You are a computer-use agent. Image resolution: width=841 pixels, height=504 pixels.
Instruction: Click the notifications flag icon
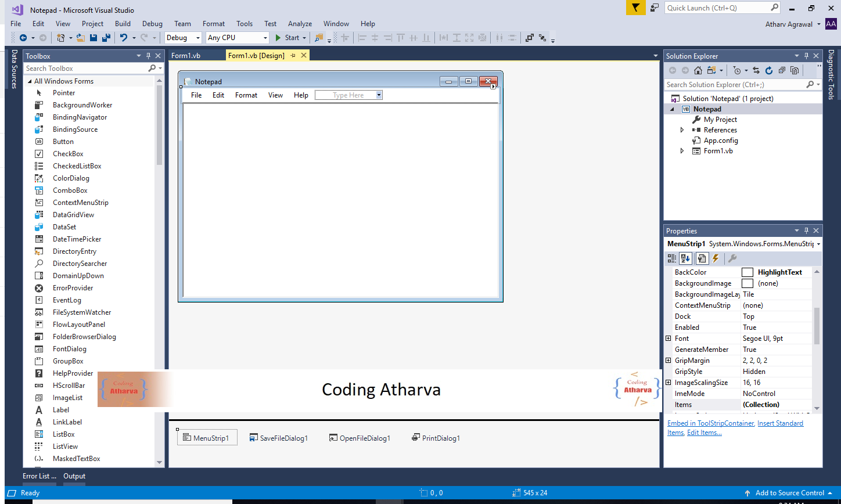click(636, 8)
